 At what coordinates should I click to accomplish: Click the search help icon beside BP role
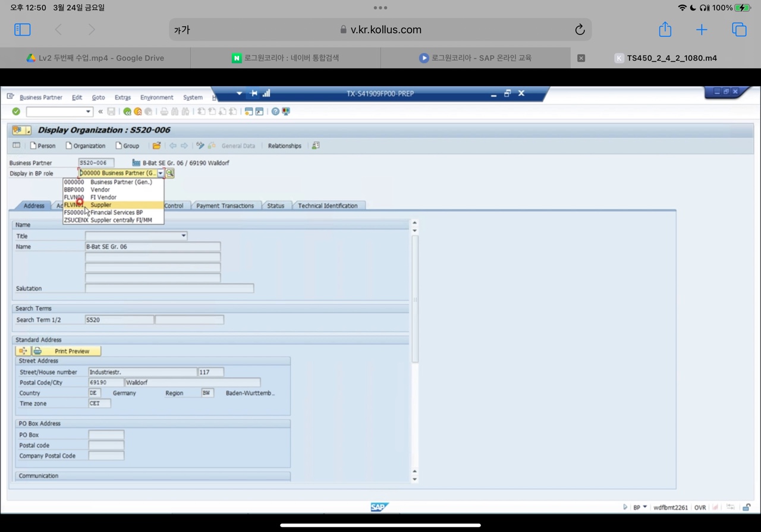pyautogui.click(x=170, y=173)
